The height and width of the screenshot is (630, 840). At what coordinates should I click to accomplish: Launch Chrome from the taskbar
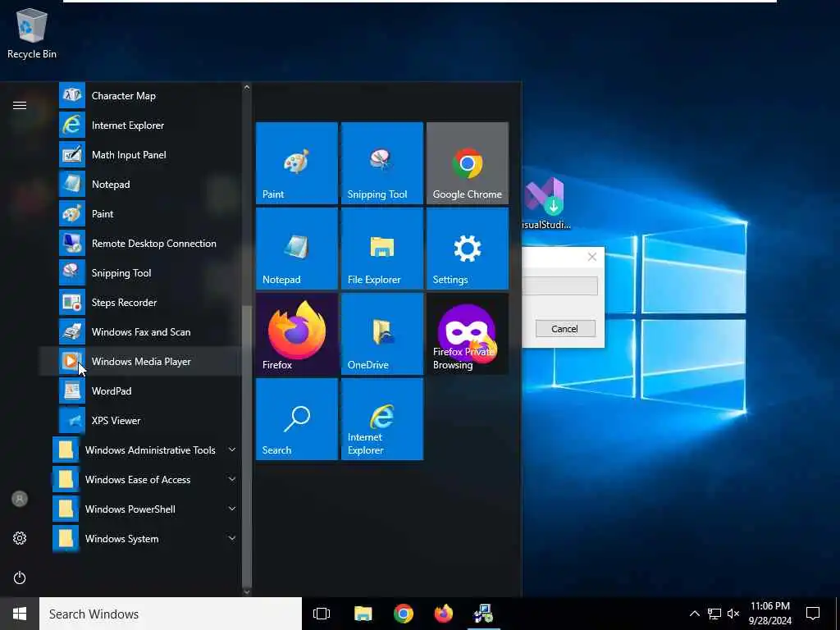(x=403, y=614)
